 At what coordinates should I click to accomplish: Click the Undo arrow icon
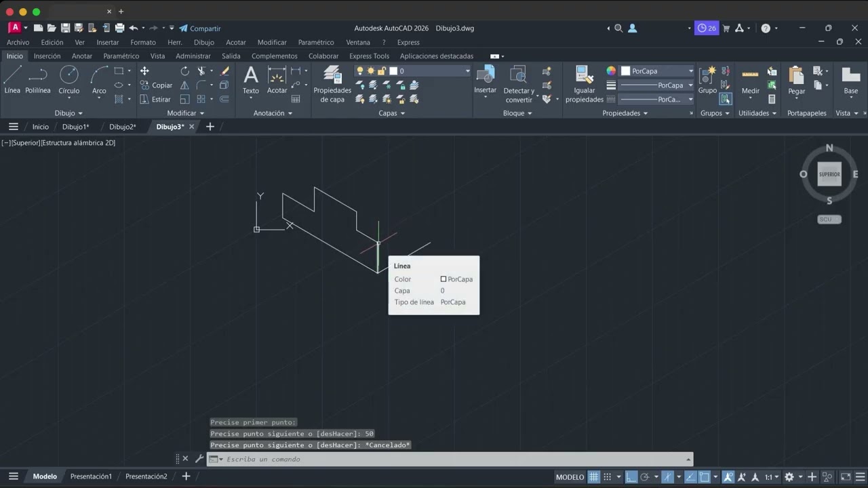(x=134, y=28)
